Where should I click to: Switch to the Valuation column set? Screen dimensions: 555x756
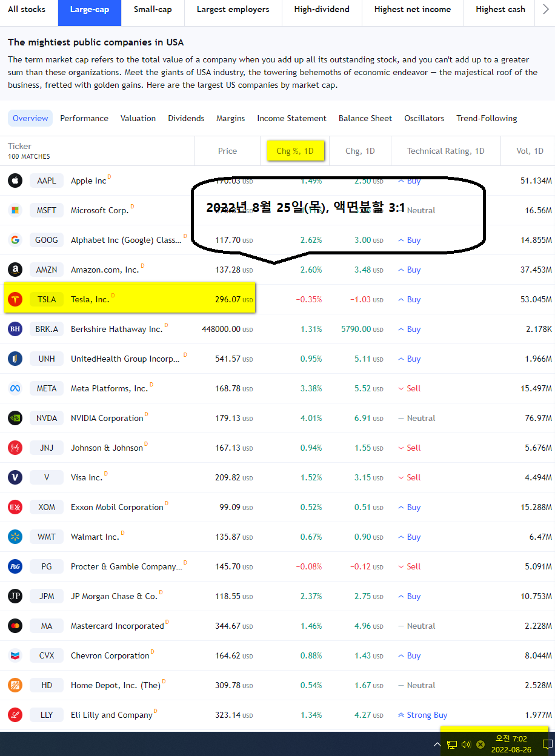tap(138, 118)
